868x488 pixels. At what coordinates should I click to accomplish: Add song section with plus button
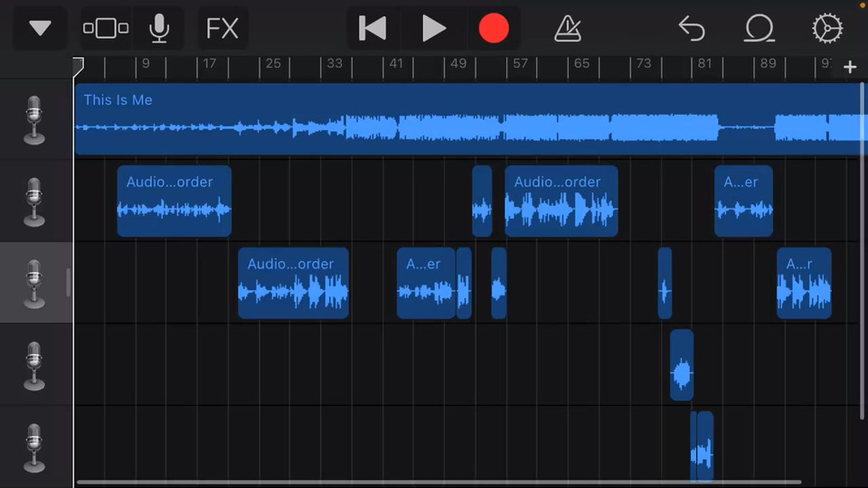click(850, 67)
